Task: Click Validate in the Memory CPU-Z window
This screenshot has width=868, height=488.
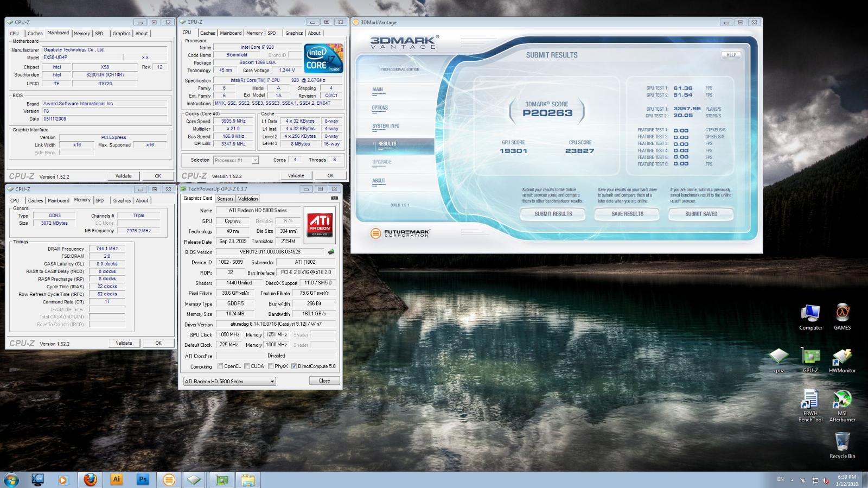Action: coord(124,343)
